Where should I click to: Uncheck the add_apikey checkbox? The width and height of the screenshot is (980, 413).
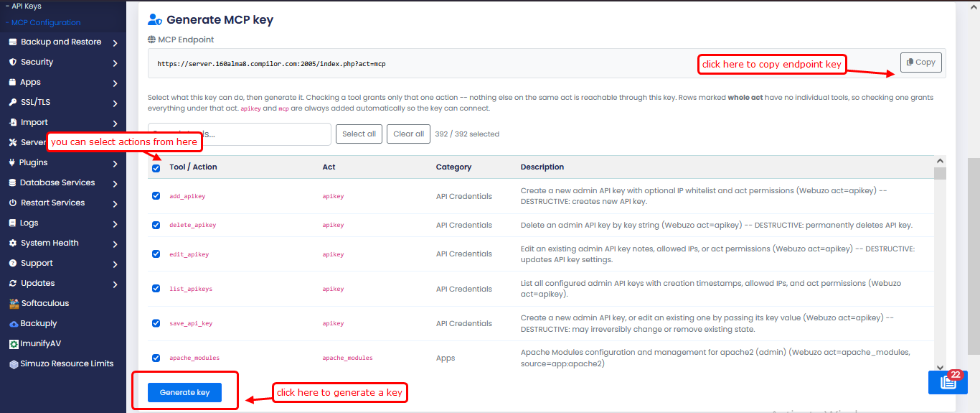156,195
